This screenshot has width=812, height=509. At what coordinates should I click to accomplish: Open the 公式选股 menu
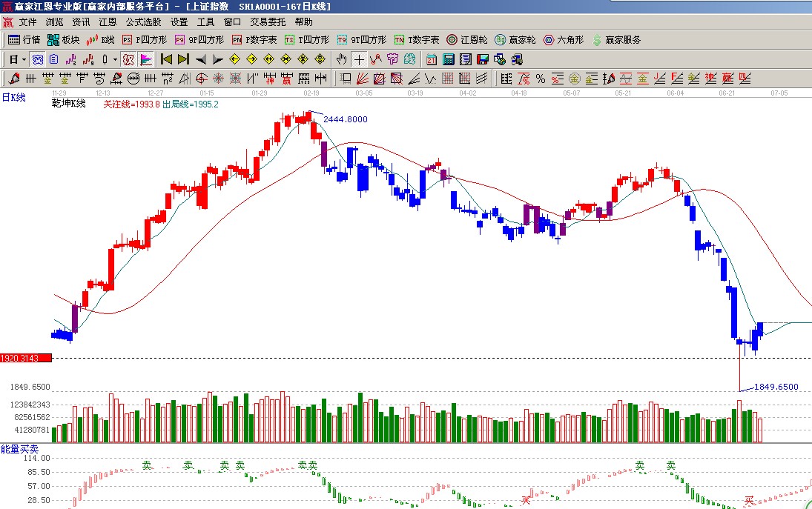click(x=143, y=22)
